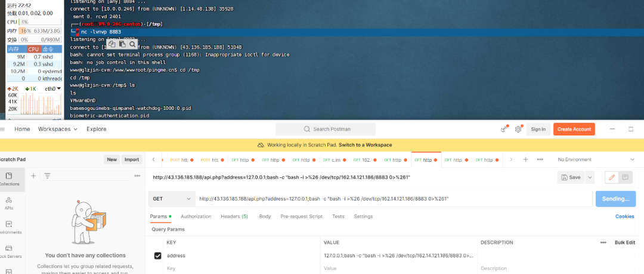The width and height of the screenshot is (644, 274).
Task: Switch to the Pre-request Script tab
Action: click(302, 217)
